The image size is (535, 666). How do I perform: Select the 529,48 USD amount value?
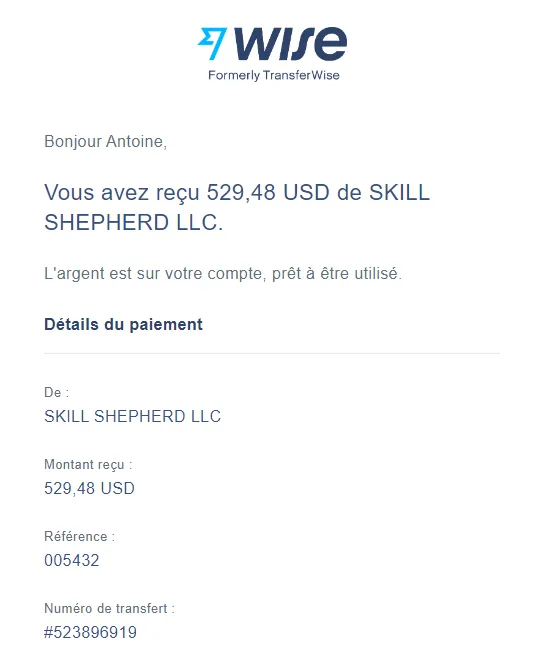89,488
